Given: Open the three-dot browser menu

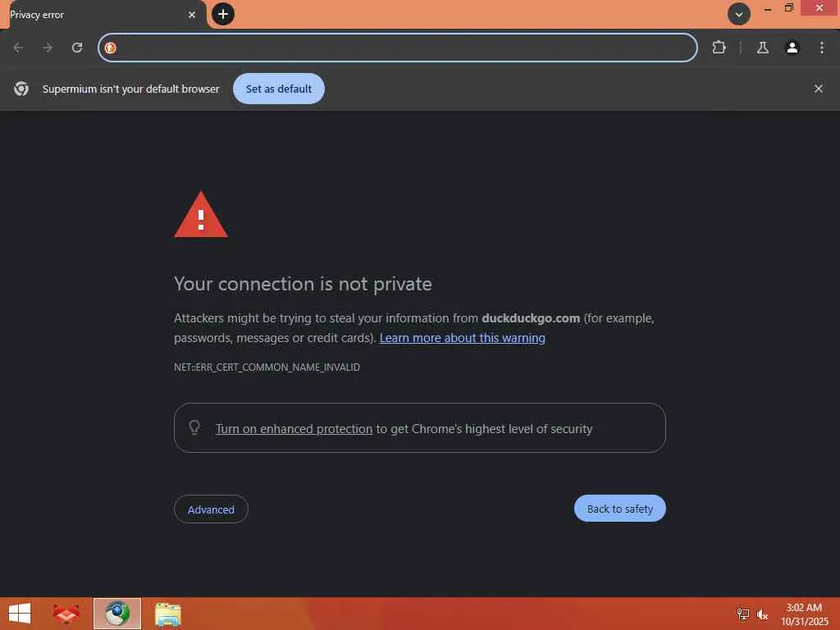Looking at the screenshot, I should [821, 48].
